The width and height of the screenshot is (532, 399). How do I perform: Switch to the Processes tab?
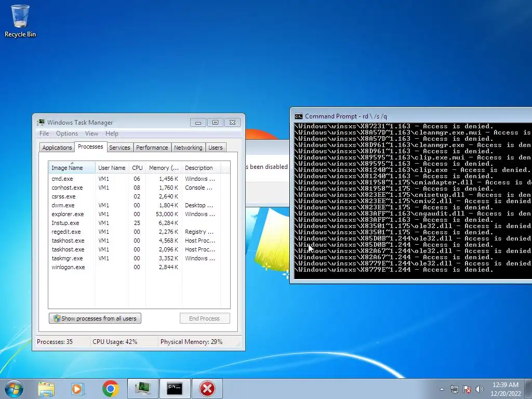point(90,147)
